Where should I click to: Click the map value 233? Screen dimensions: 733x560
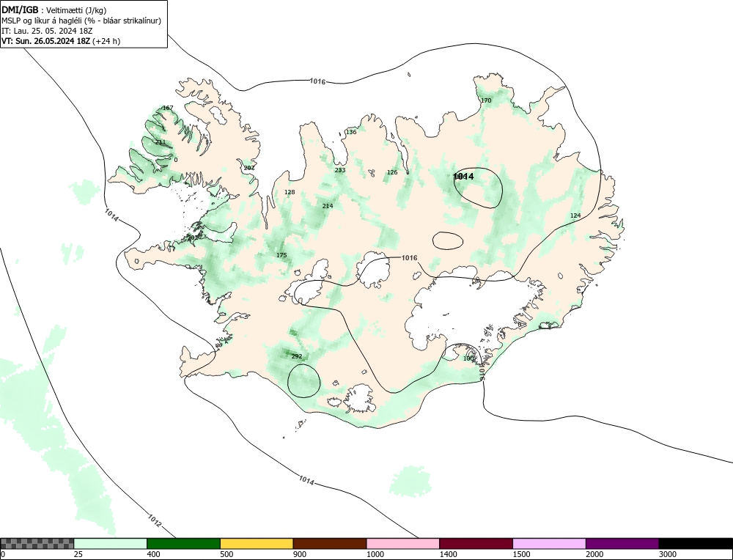(340, 170)
